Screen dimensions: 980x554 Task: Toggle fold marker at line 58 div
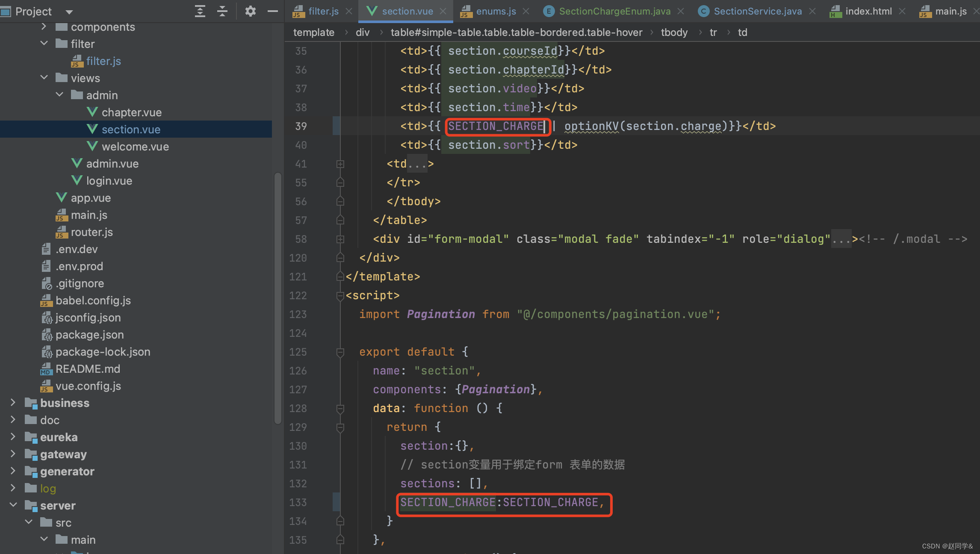[x=340, y=239]
